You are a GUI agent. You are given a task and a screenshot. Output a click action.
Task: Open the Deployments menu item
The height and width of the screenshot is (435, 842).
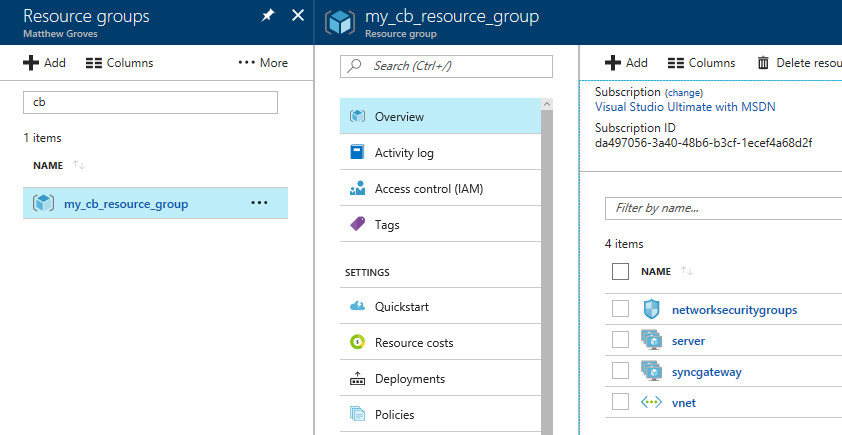[x=440, y=378]
